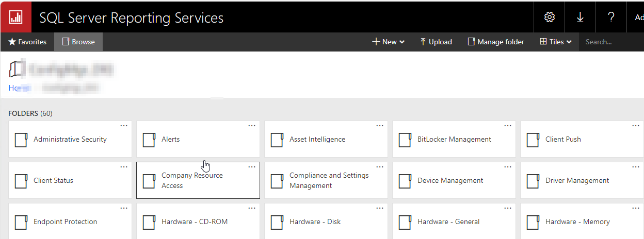Open ellipsis menu on Endpoint Protection tile
644x239 pixels.
pos(124,208)
